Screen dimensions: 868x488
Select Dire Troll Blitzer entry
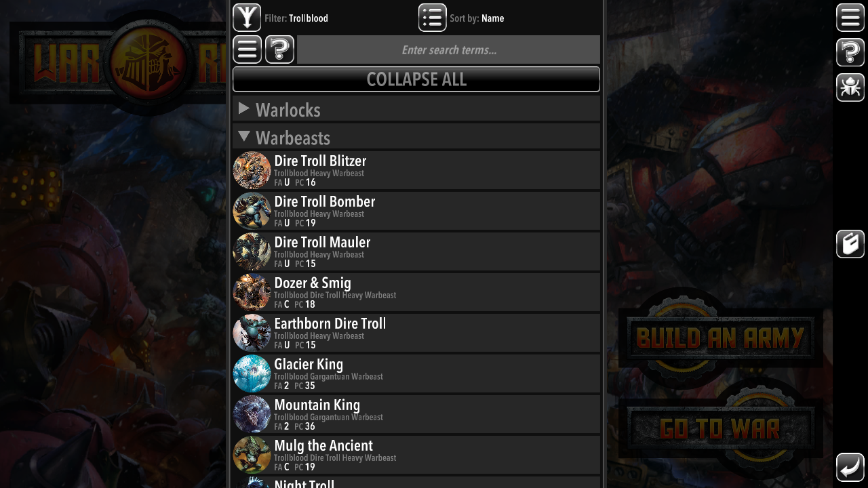tap(416, 170)
